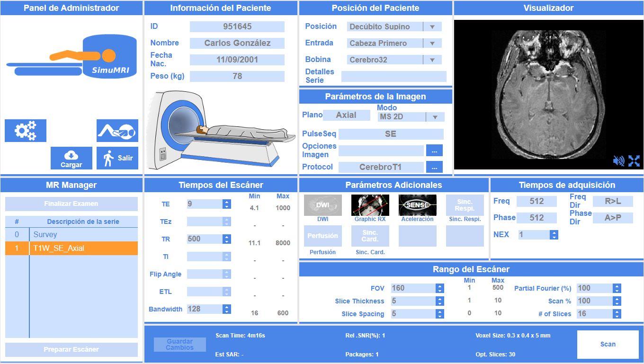
Task: Click the Preparar Escáner button
Action: [71, 349]
